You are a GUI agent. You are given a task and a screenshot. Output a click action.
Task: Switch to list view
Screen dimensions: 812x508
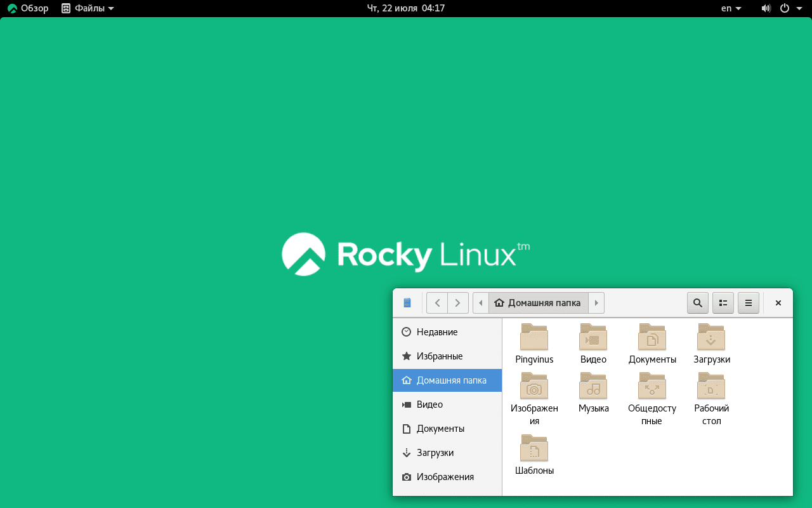click(x=723, y=303)
